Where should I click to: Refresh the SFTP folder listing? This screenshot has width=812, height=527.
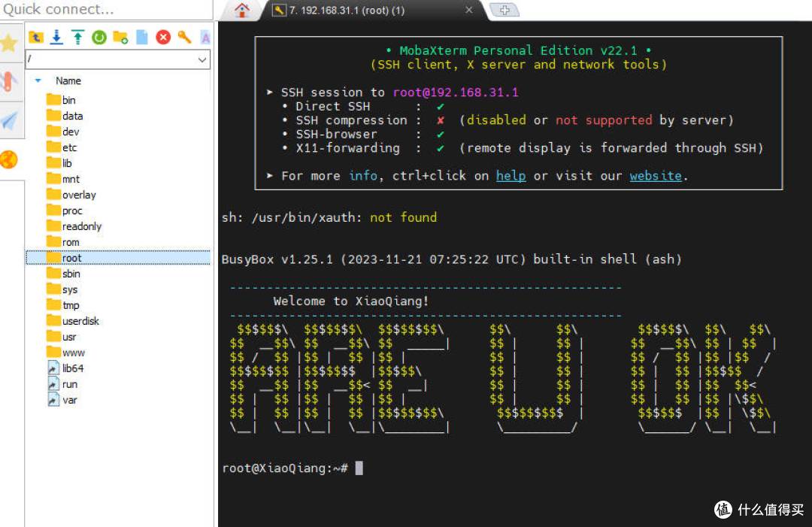(99, 38)
